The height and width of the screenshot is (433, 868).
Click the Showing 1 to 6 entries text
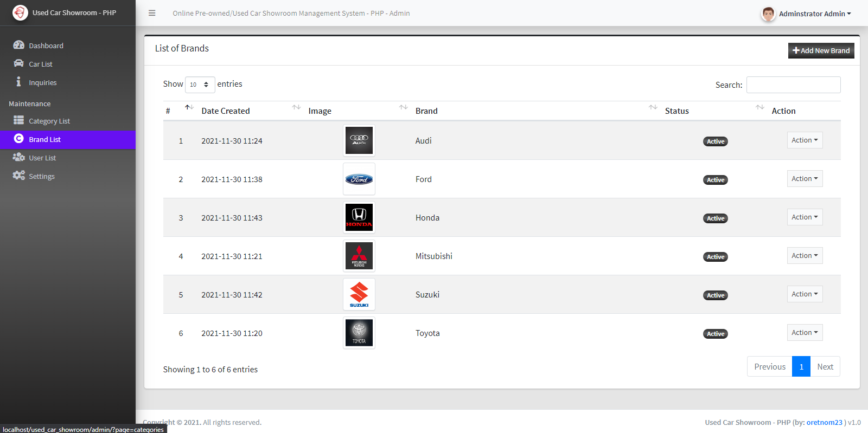[210, 369]
